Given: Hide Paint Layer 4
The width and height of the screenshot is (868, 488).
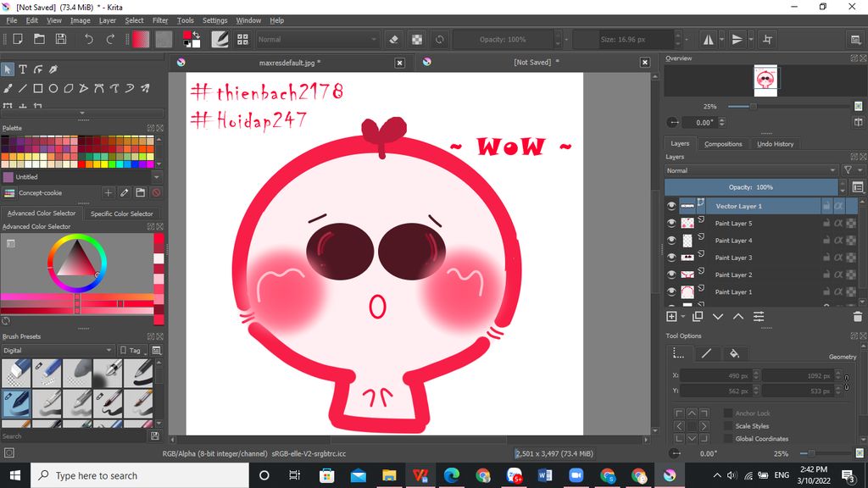Looking at the screenshot, I should pyautogui.click(x=671, y=240).
